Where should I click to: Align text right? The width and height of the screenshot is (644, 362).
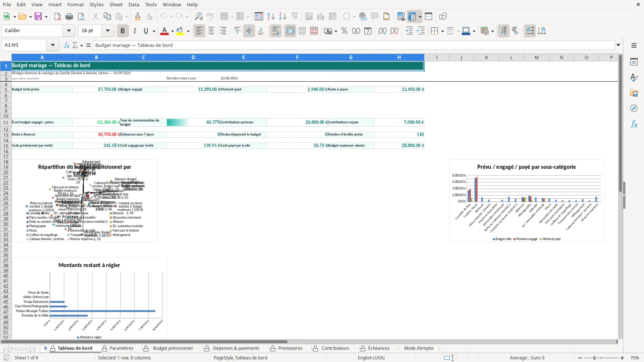click(x=223, y=31)
